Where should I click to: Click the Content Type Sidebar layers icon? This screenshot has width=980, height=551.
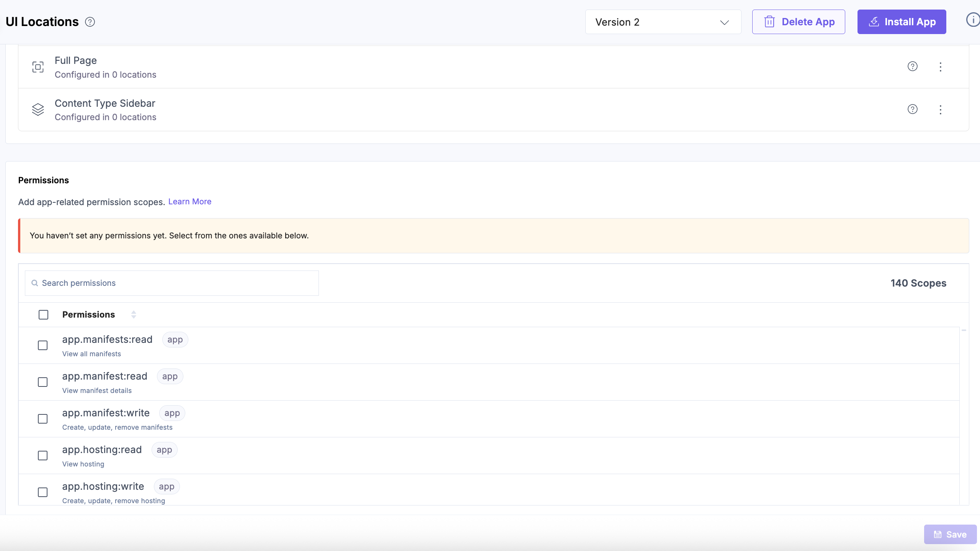[x=38, y=109]
